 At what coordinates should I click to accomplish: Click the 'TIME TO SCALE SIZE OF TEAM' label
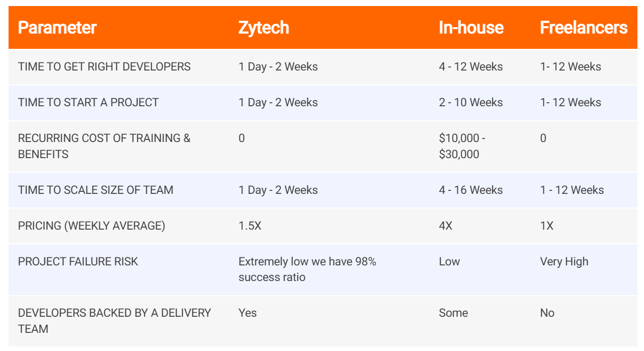click(x=96, y=190)
